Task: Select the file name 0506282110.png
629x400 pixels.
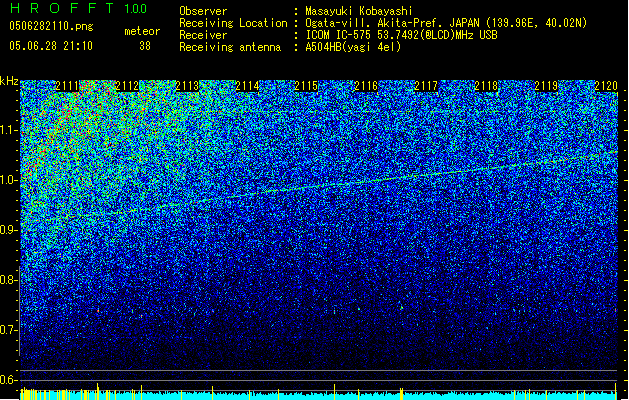Action: 51,26
